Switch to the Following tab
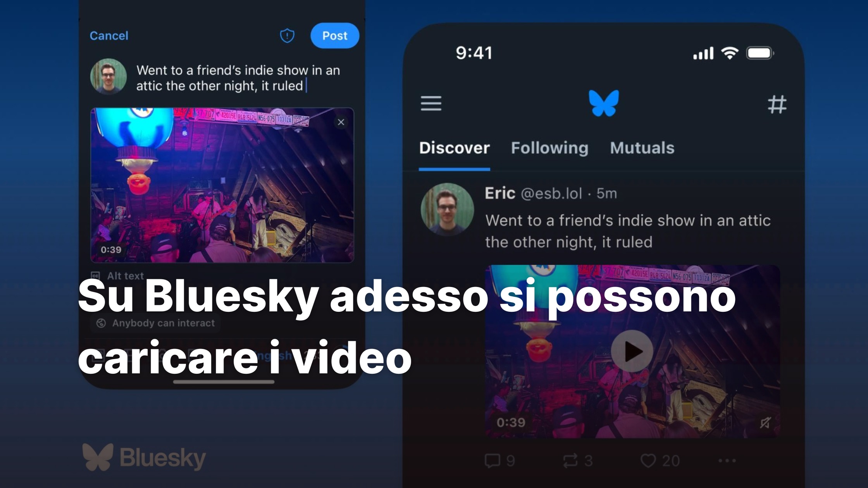The width and height of the screenshot is (868, 488). click(548, 147)
